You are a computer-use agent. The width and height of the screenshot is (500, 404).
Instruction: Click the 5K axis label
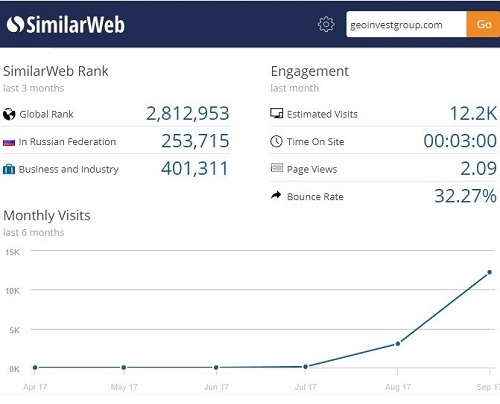pyautogui.click(x=14, y=330)
